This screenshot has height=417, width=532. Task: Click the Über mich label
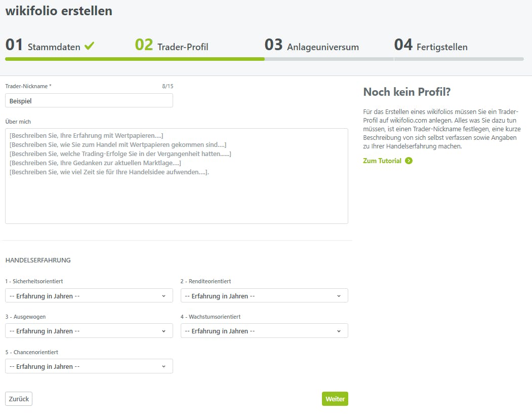point(18,122)
